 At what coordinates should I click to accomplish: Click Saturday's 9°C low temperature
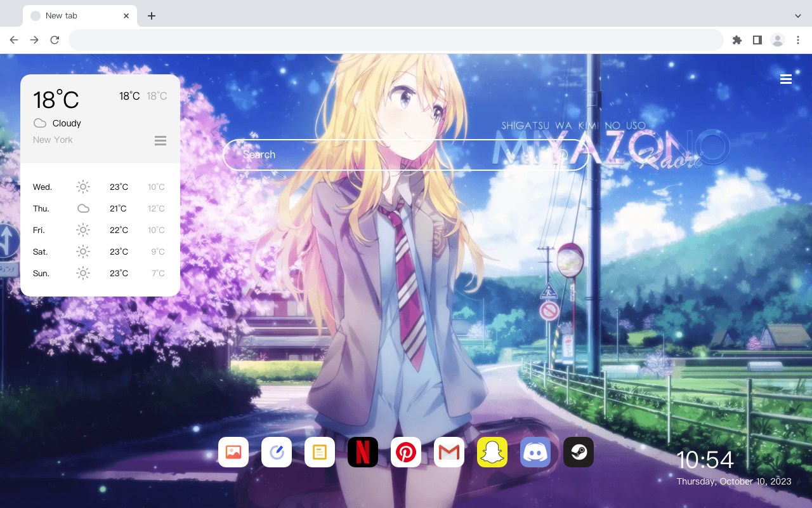click(x=158, y=251)
